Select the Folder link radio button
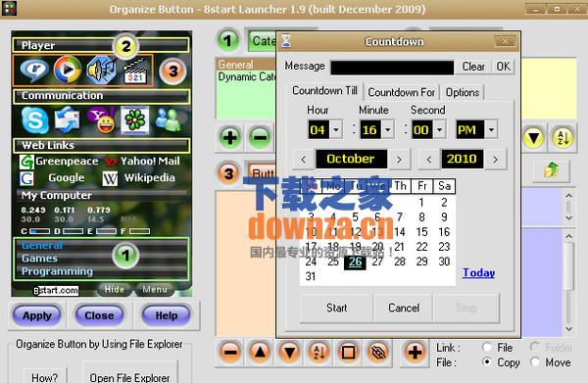 click(x=535, y=347)
